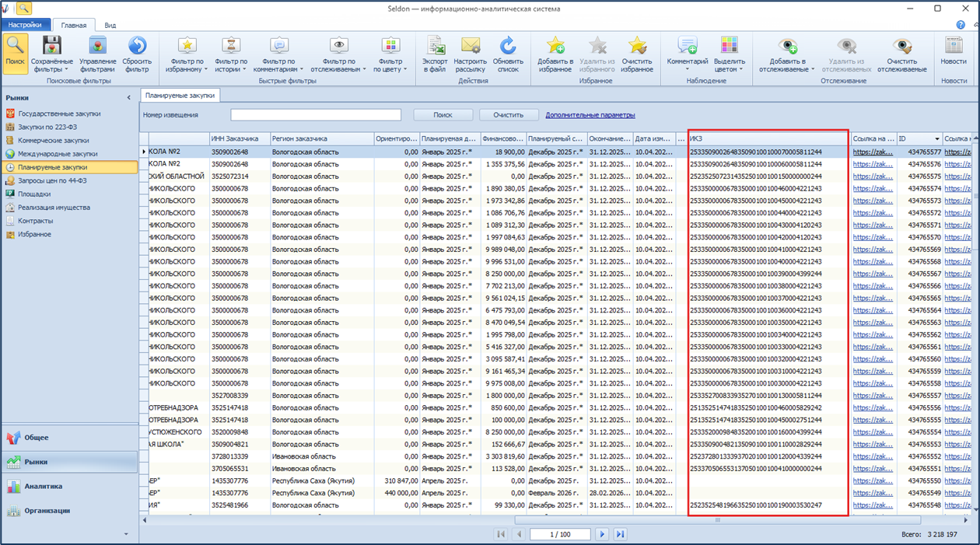
Task: Switch to the Рынки section button
Action: tap(69, 462)
